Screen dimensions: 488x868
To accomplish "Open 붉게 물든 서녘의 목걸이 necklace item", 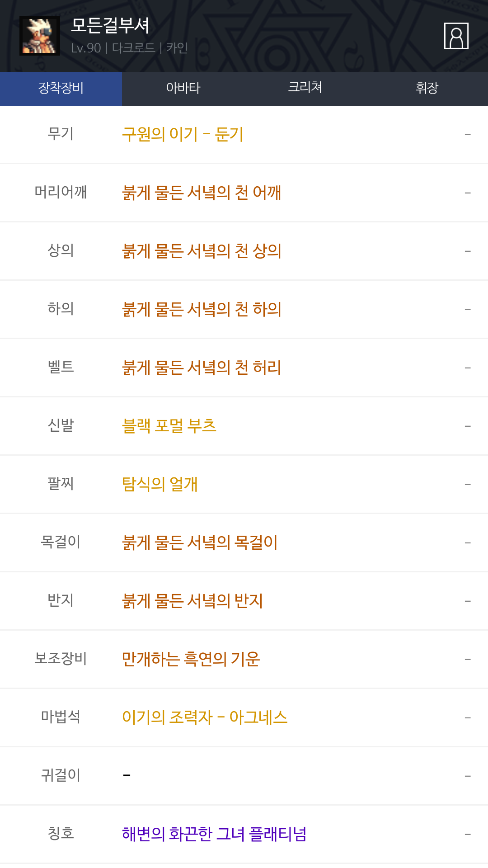I will pos(200,542).
